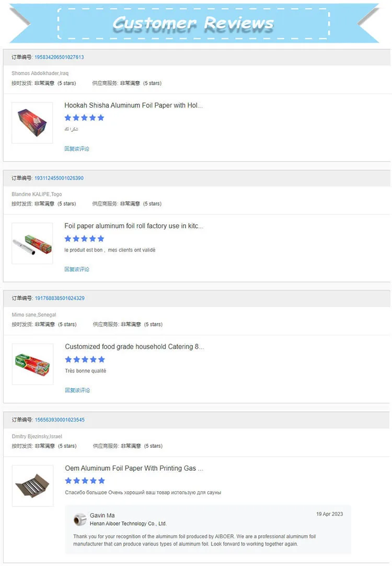Open Customized food grade household Catering title
Viewport: 392px width, 566px height.
pyautogui.click(x=134, y=346)
